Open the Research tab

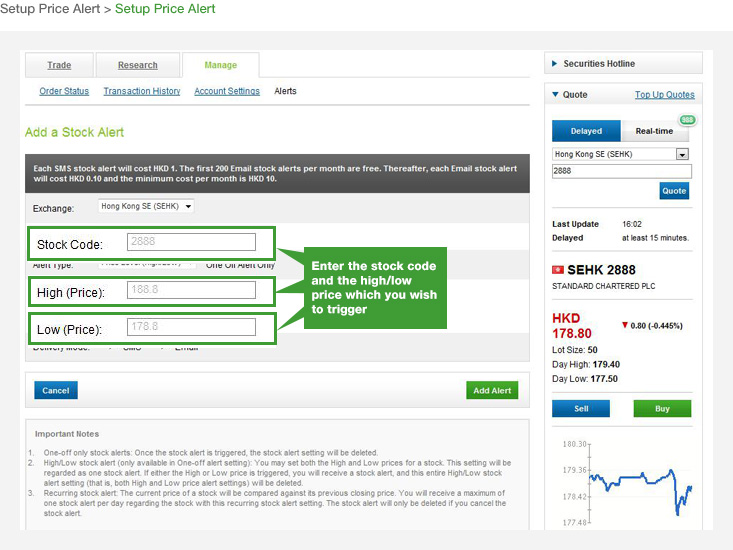click(x=137, y=65)
